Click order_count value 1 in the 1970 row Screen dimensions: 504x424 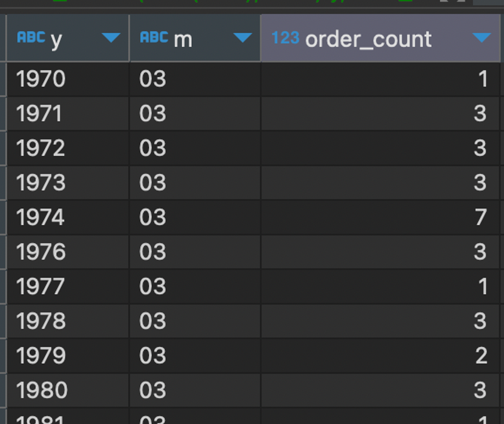click(x=381, y=79)
